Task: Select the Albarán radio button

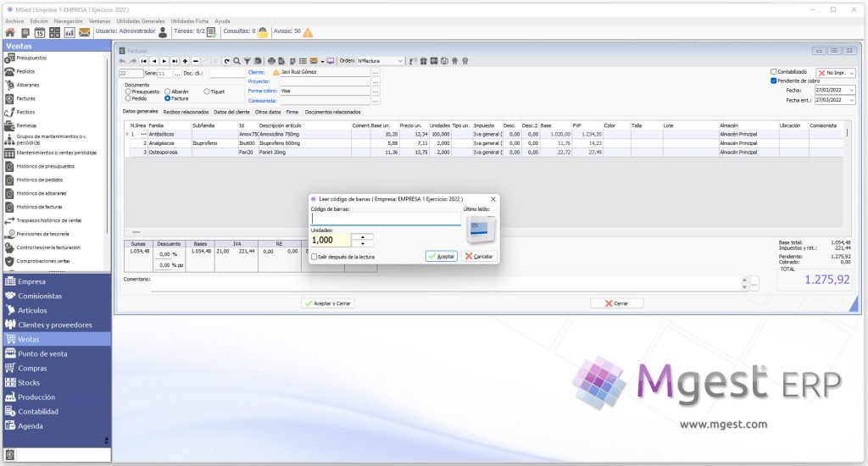Action: coord(167,92)
